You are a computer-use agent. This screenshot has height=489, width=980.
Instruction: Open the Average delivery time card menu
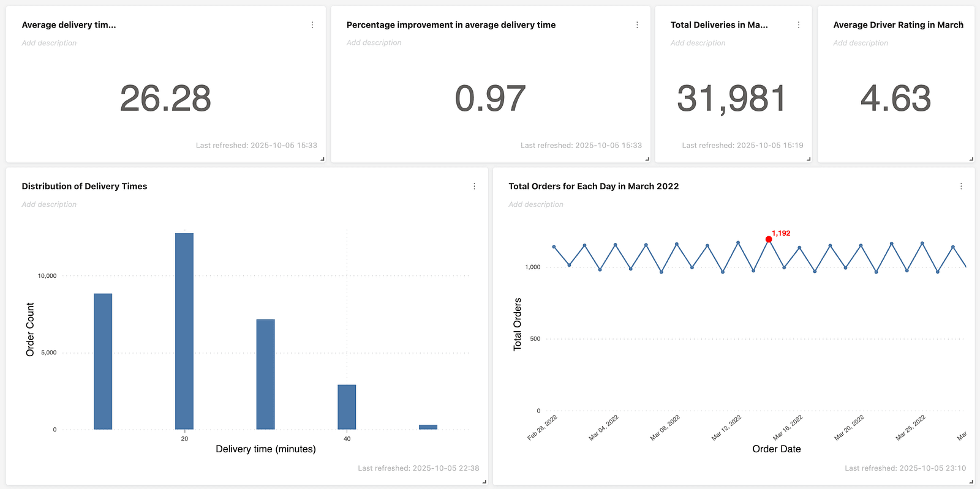[312, 25]
